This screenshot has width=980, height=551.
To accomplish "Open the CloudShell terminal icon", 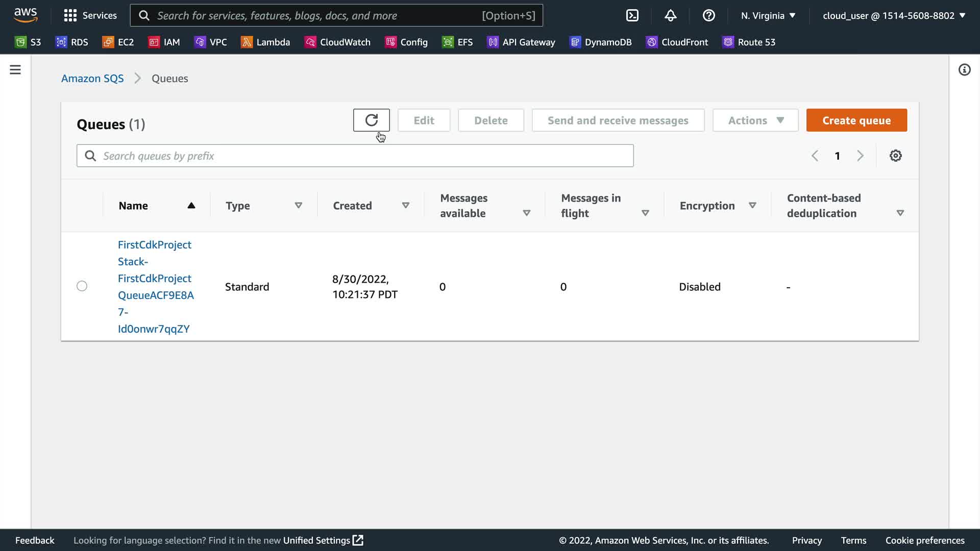I will pos(632,15).
